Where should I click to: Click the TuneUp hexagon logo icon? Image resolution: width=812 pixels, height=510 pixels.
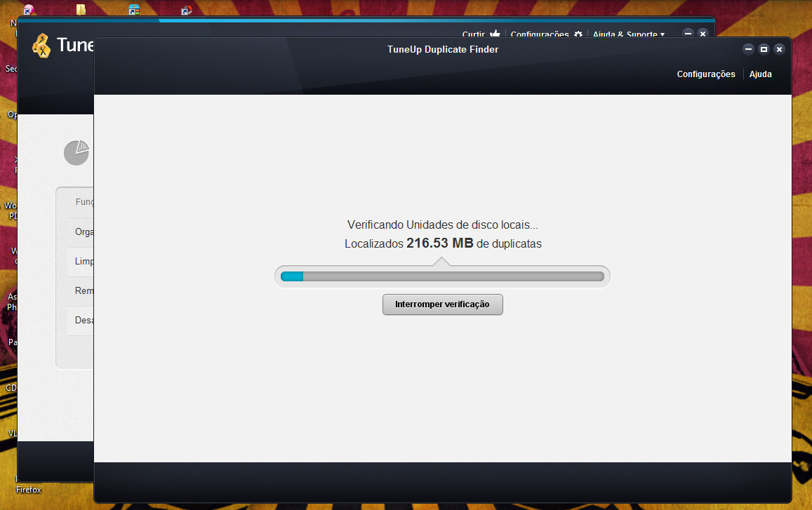tap(41, 46)
